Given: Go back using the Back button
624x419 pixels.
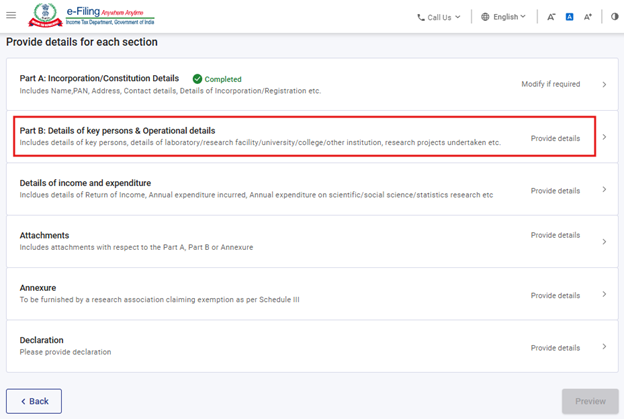Looking at the screenshot, I should point(34,401).
